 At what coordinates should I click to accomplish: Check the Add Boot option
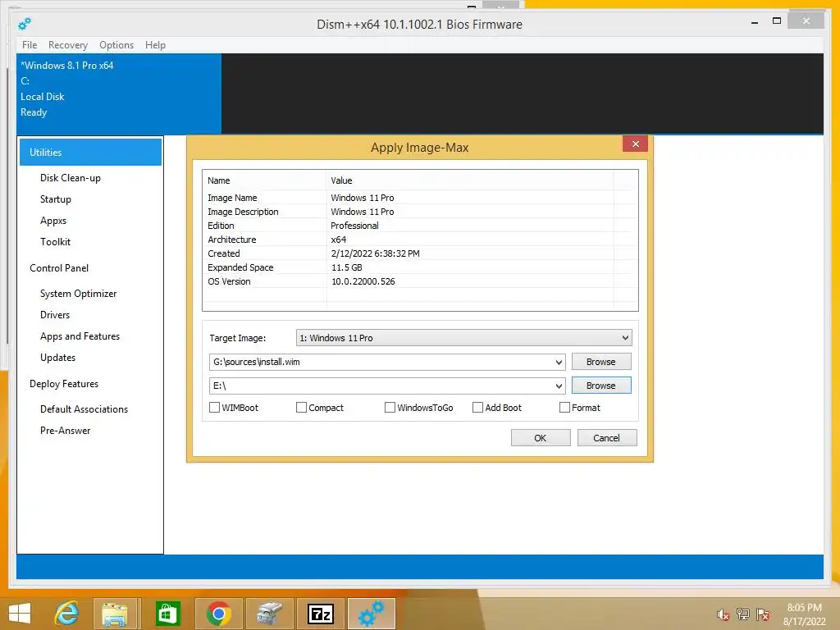(477, 408)
